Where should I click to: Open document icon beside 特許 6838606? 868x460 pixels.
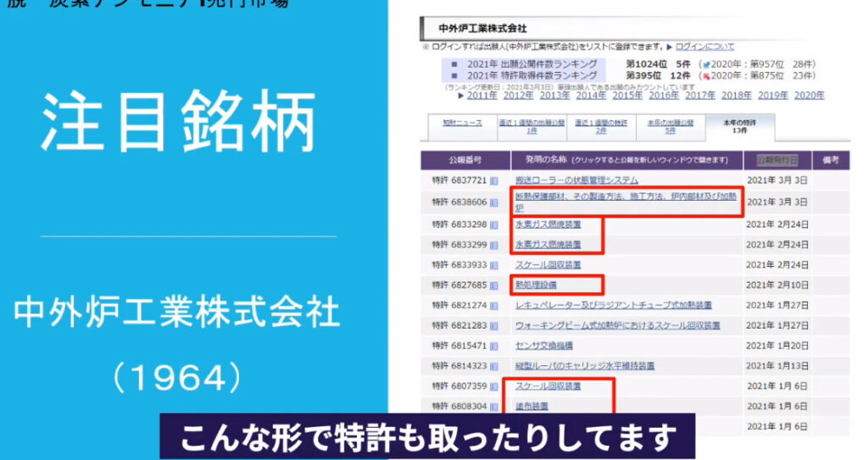tap(494, 202)
